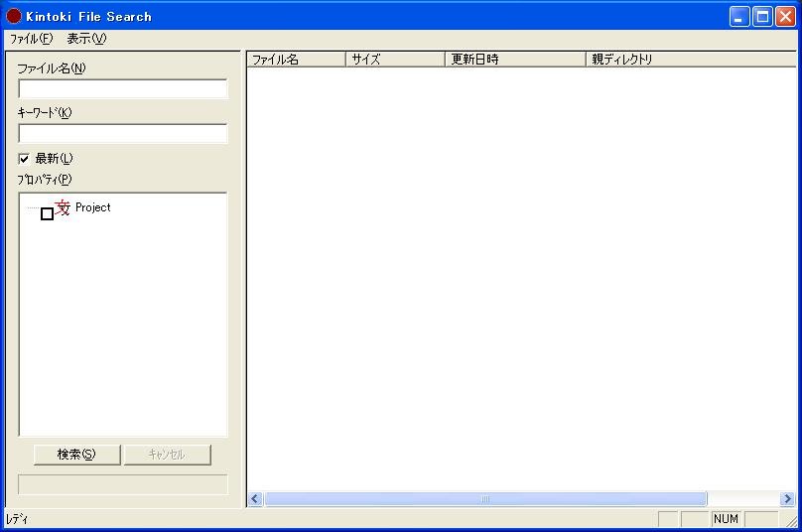Click the red Project tree icon
The height and width of the screenshot is (532, 802).
(x=63, y=207)
